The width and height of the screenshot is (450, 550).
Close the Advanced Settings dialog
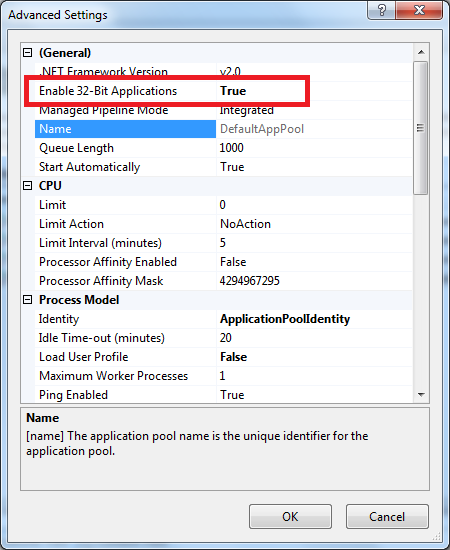point(419,10)
